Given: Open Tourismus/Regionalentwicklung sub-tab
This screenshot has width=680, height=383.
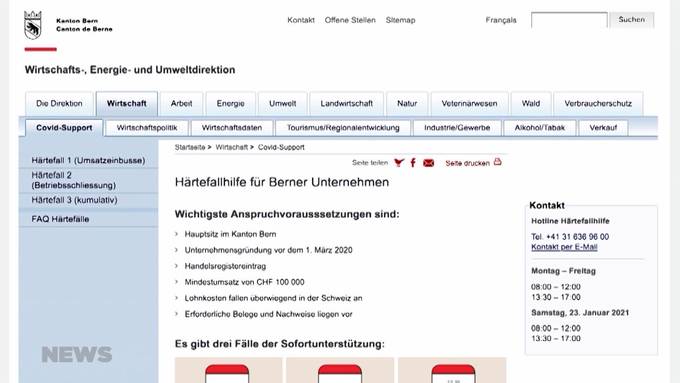Looking at the screenshot, I should coord(343,128).
